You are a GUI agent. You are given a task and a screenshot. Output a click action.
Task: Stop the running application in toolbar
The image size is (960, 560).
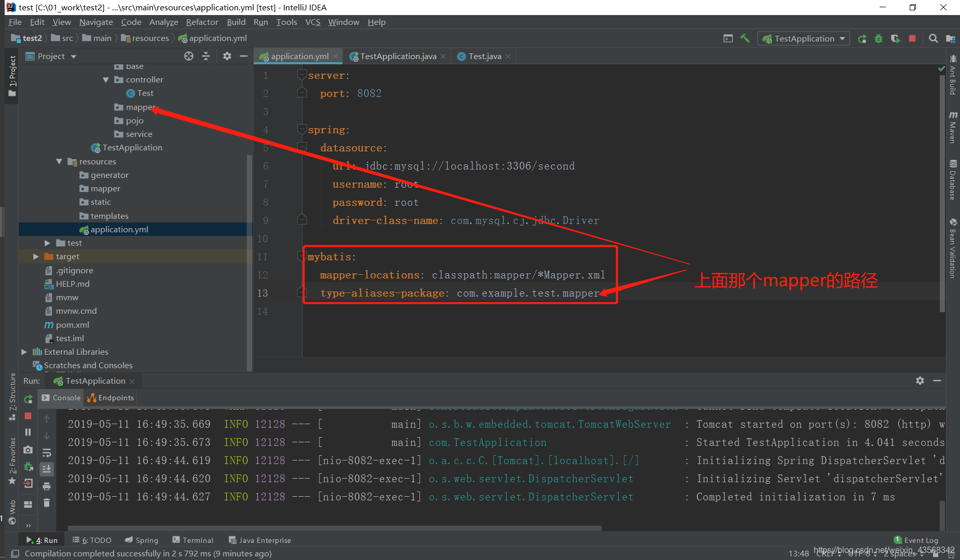pyautogui.click(x=912, y=38)
